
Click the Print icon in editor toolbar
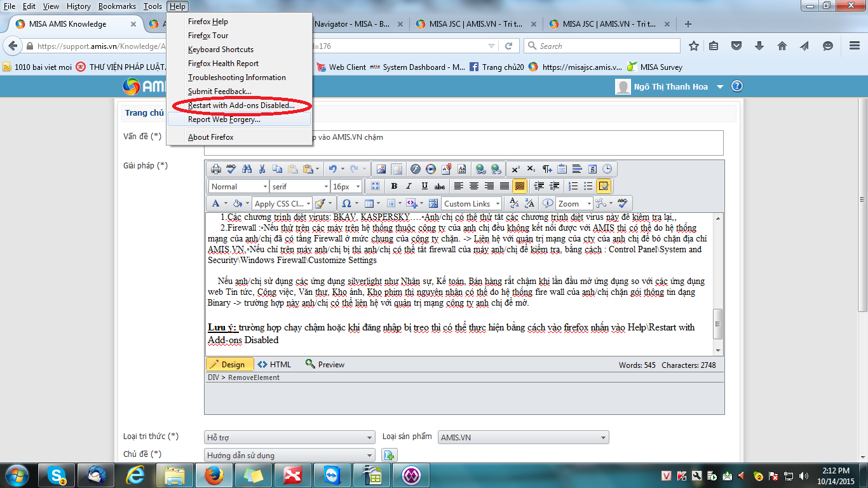[x=216, y=169]
